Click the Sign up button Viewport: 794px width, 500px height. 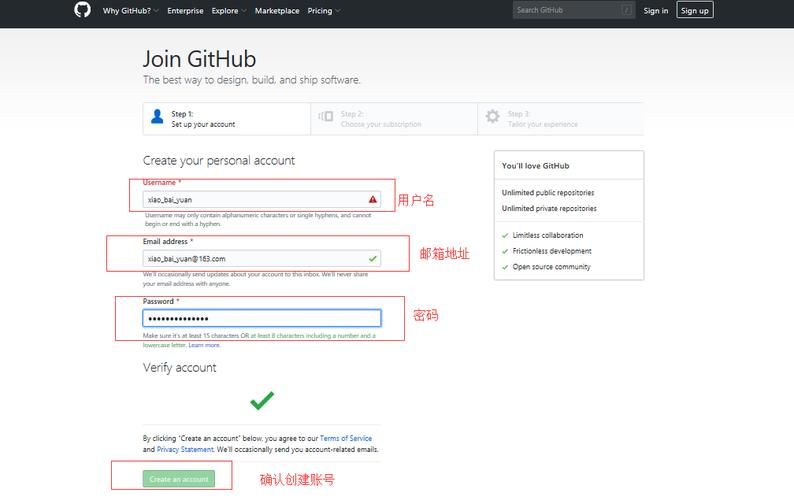point(695,10)
